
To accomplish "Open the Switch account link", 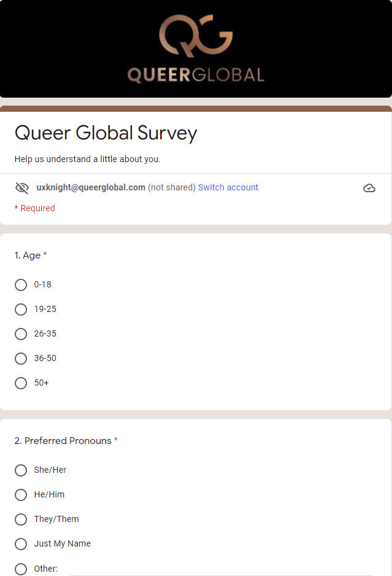I will [228, 187].
